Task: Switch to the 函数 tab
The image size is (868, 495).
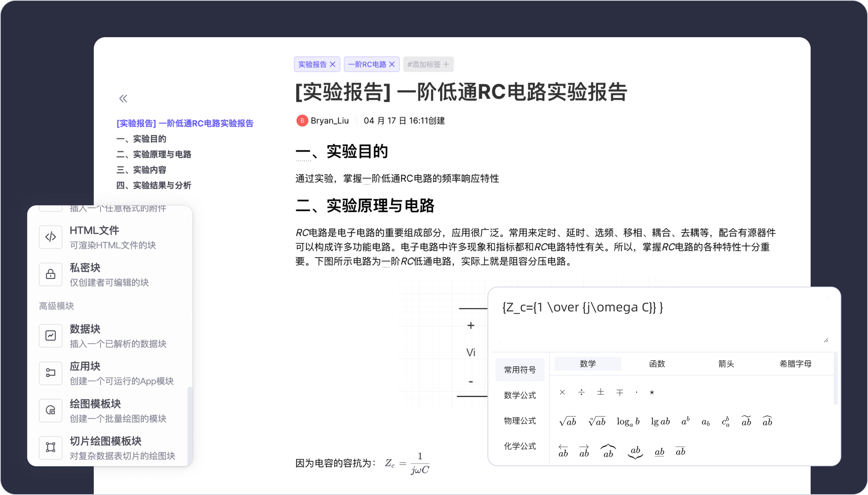Action: pos(657,364)
